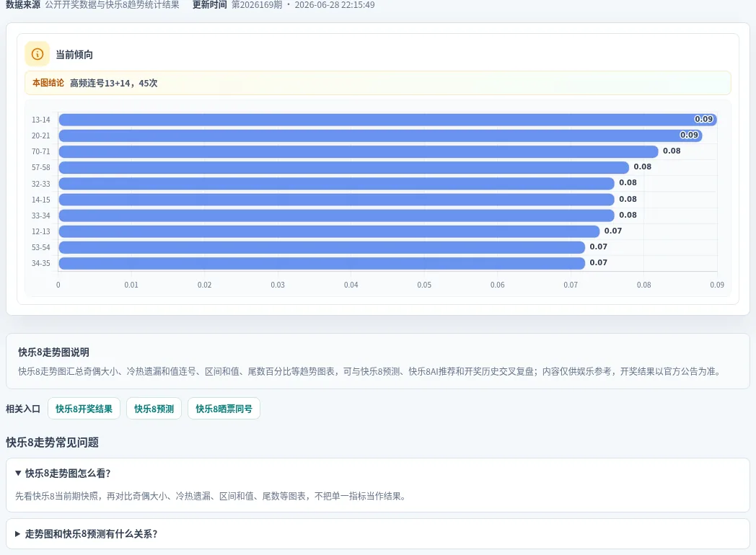Open the 快乐8开奖结果 link
The width and height of the screenshot is (756, 555).
(x=84, y=409)
